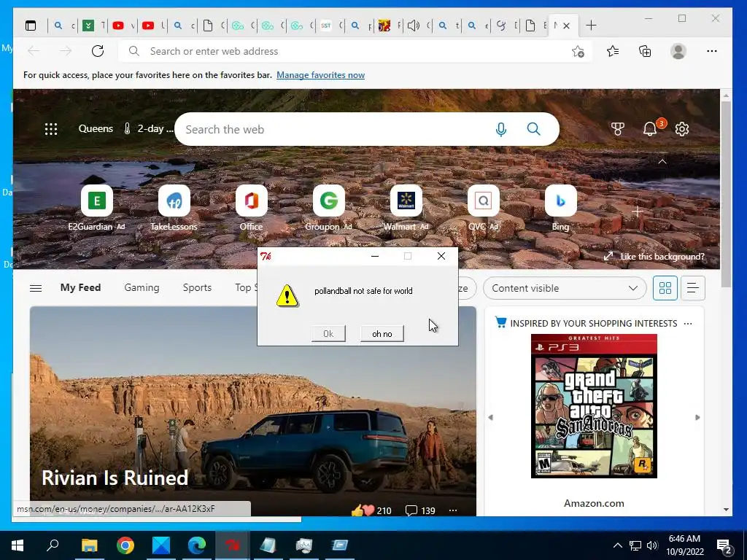Select the Gaming feed tab
Image resolution: width=747 pixels, height=560 pixels.
142,287
